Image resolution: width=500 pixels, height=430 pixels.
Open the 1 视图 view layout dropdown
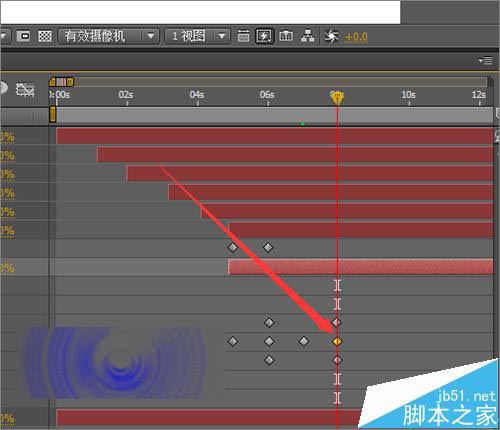(x=197, y=36)
